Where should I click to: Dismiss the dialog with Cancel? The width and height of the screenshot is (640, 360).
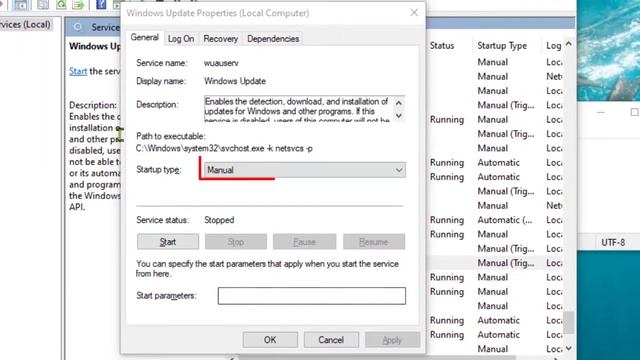pyautogui.click(x=331, y=340)
